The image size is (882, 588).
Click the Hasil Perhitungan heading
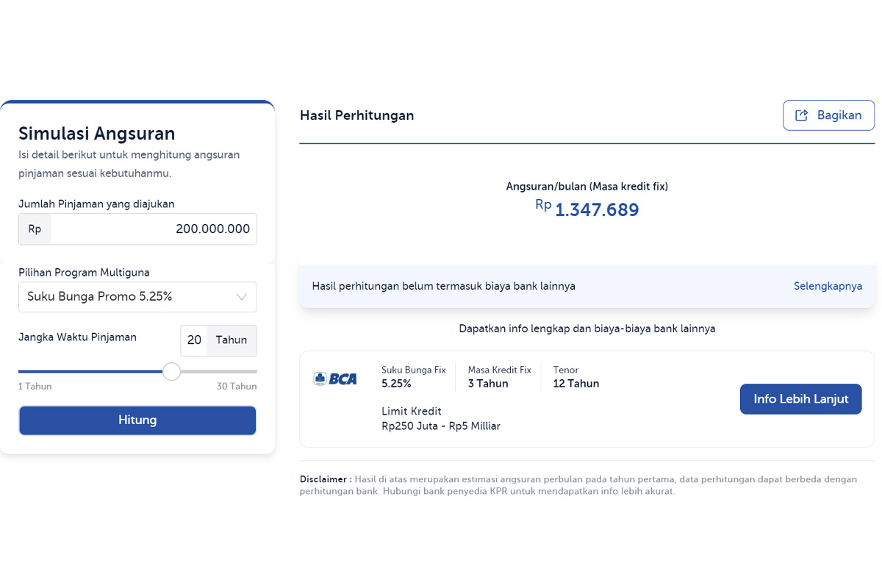click(x=356, y=115)
